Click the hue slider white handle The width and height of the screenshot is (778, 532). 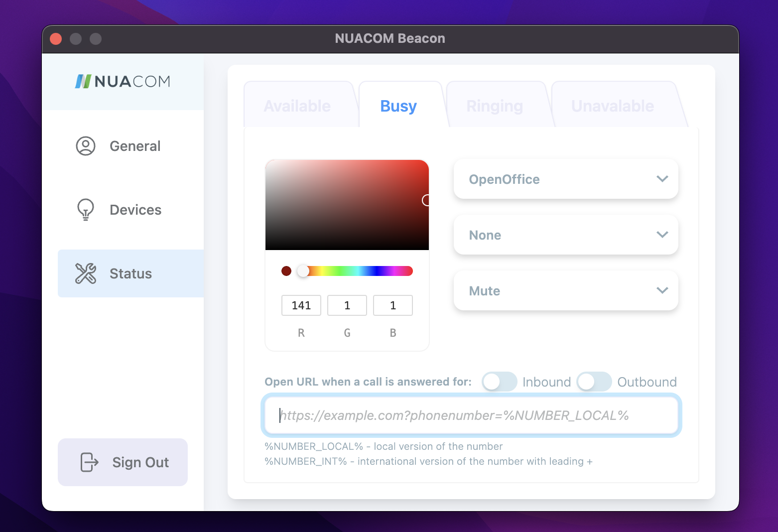point(303,271)
